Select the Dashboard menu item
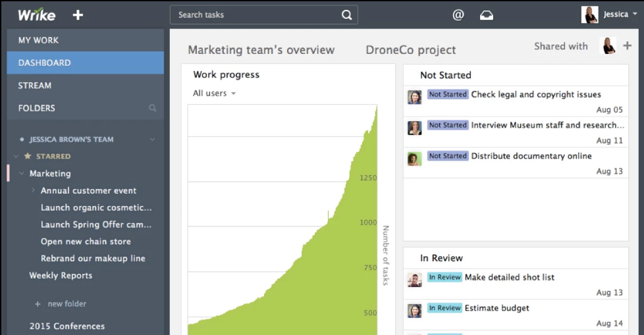The image size is (644, 335). point(86,63)
